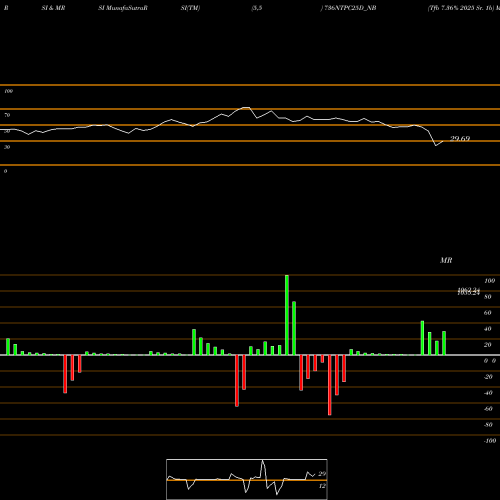Click the '-60' label on MR axis
This screenshot has height=500, width=500.
488,409
